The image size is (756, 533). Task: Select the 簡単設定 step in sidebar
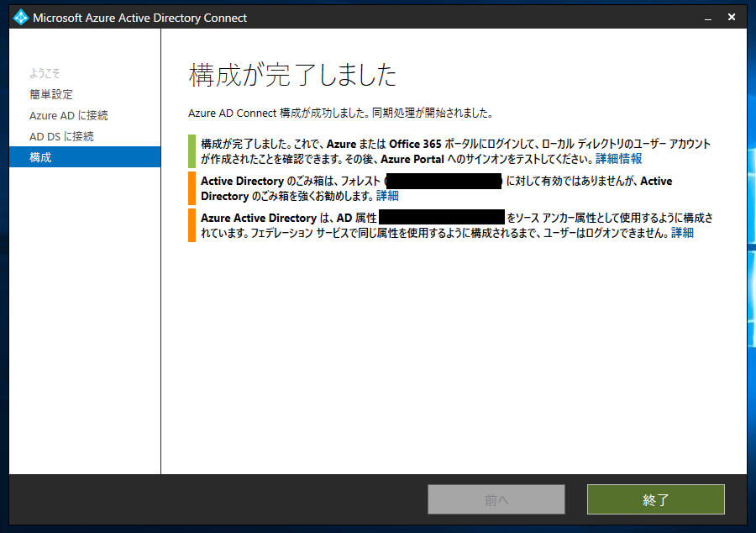[51, 94]
